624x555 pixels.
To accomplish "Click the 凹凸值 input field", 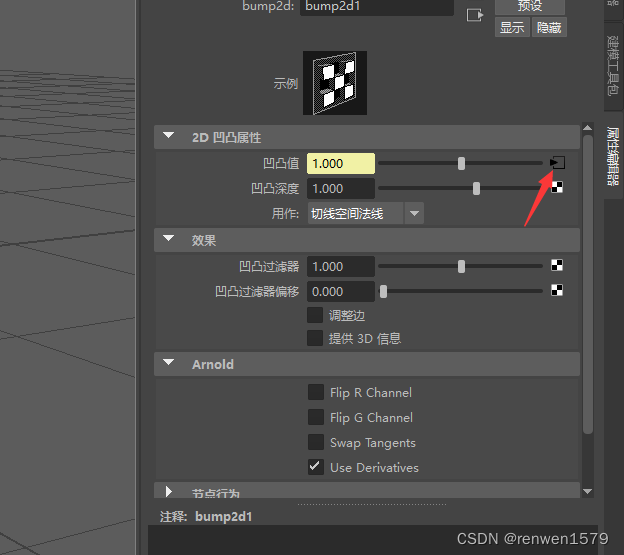I will (x=341, y=164).
